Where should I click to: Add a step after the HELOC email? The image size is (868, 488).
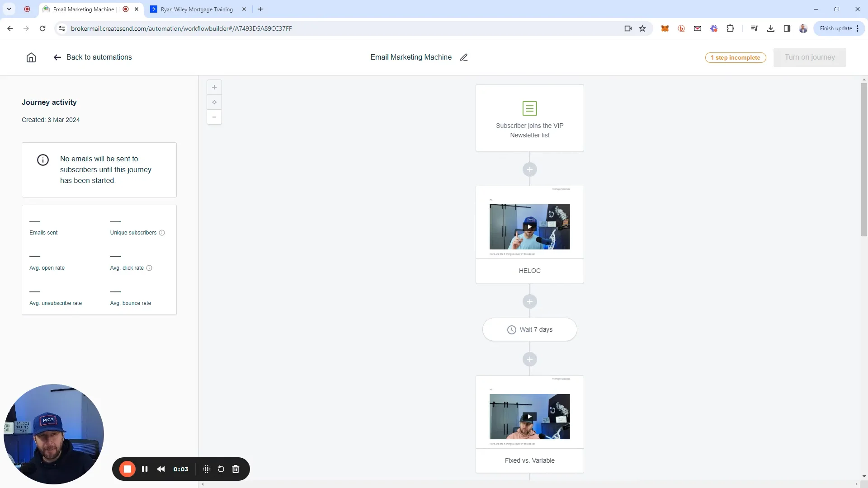[530, 301]
